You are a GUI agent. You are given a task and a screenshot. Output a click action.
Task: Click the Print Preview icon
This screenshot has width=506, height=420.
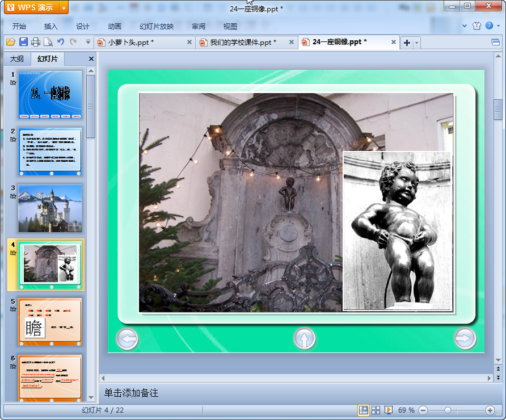(48, 42)
